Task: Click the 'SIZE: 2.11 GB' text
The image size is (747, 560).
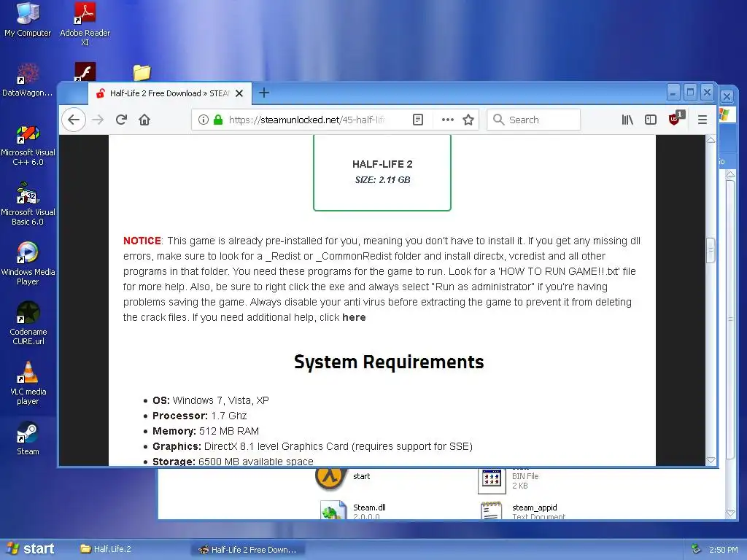Action: (382, 180)
